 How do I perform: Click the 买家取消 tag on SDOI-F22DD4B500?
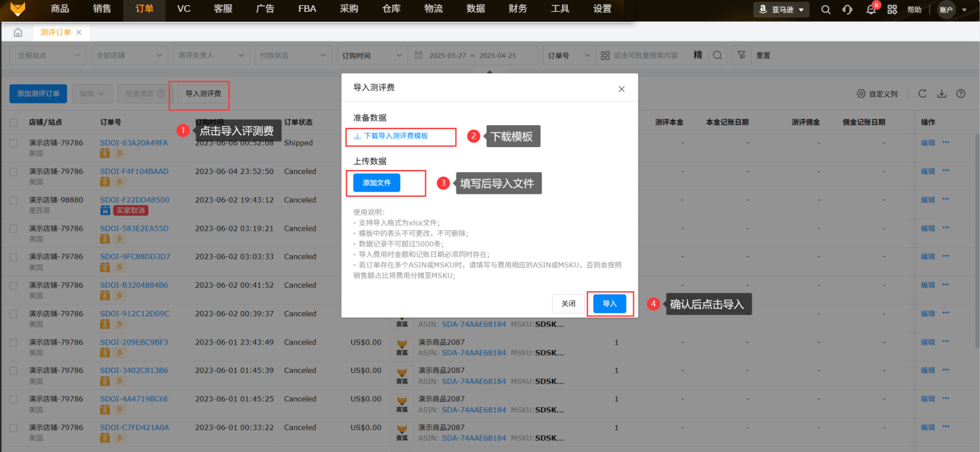131,211
